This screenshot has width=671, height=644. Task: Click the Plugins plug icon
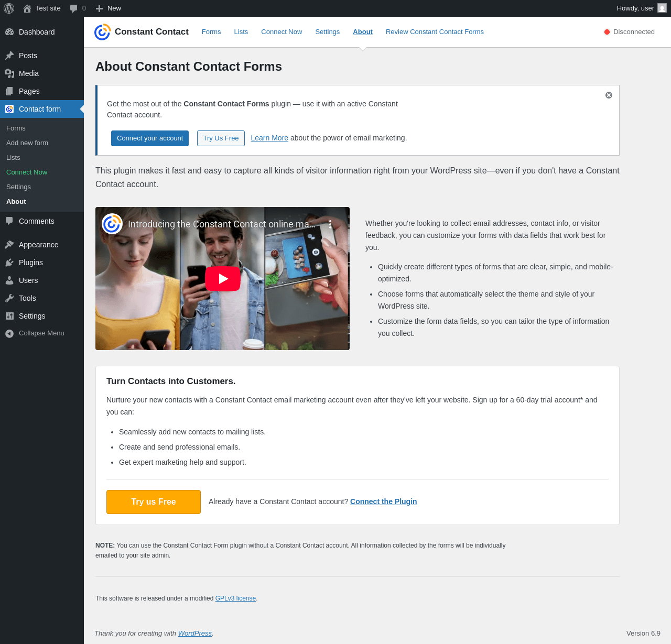click(9, 263)
